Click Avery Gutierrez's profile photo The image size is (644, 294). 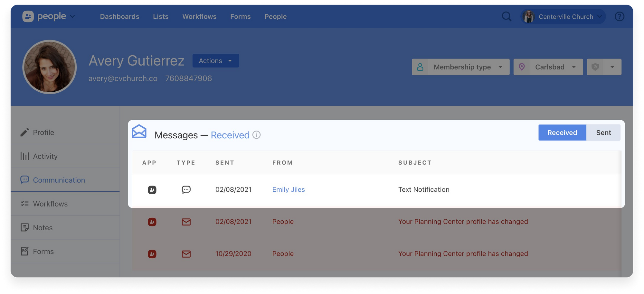coord(50,67)
